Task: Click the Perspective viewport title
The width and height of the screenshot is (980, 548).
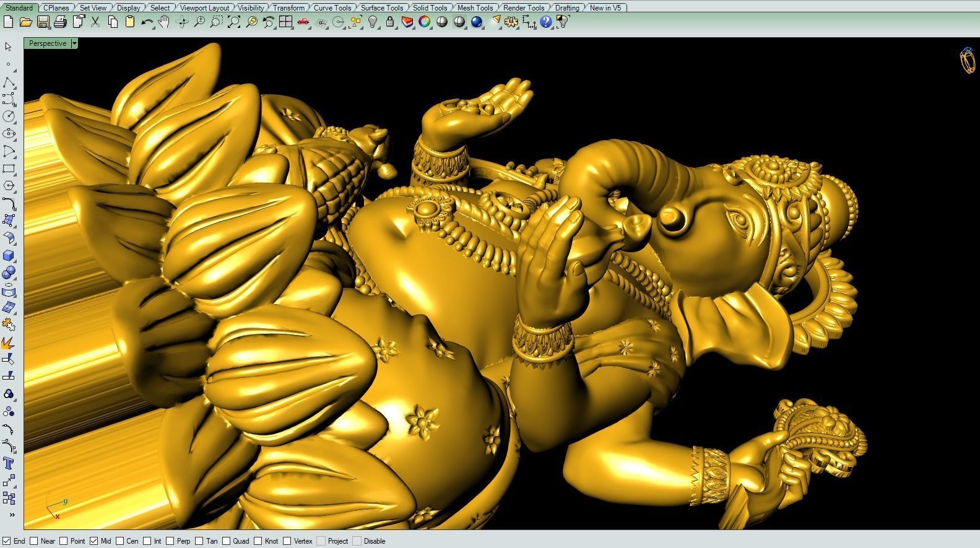Action: [48, 43]
